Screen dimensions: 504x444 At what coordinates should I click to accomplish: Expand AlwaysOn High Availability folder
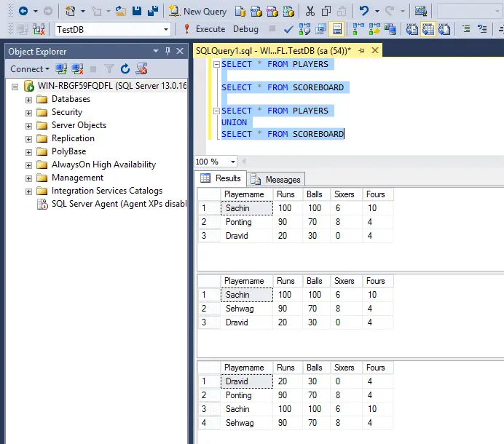click(28, 165)
